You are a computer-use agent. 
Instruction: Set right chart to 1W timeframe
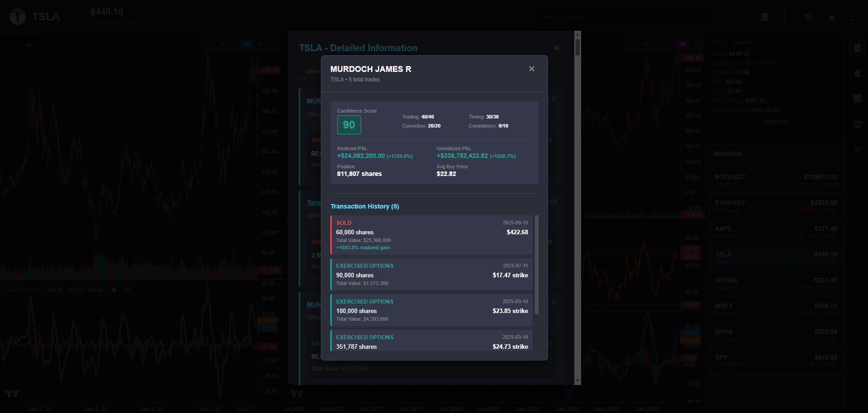pyautogui.click(x=683, y=44)
